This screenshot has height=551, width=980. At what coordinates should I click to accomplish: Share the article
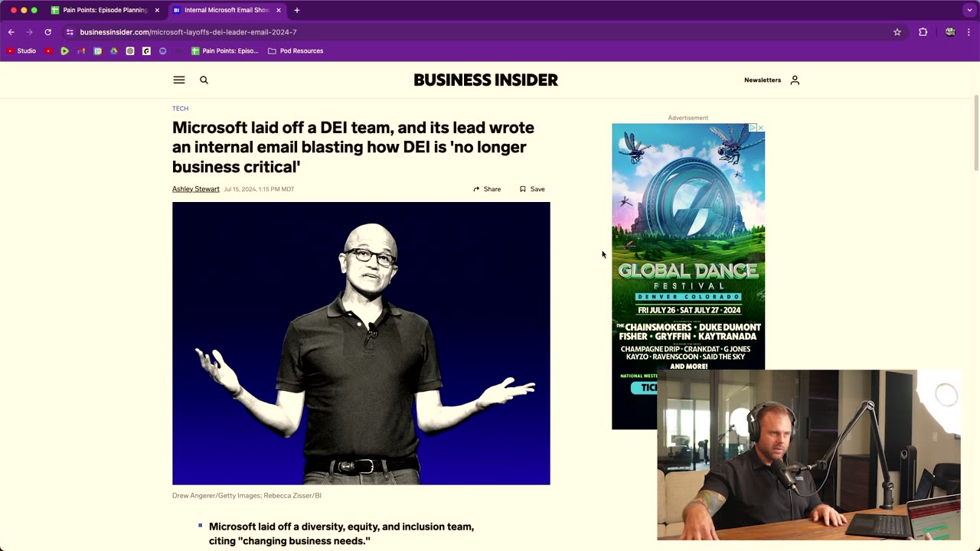tap(487, 189)
